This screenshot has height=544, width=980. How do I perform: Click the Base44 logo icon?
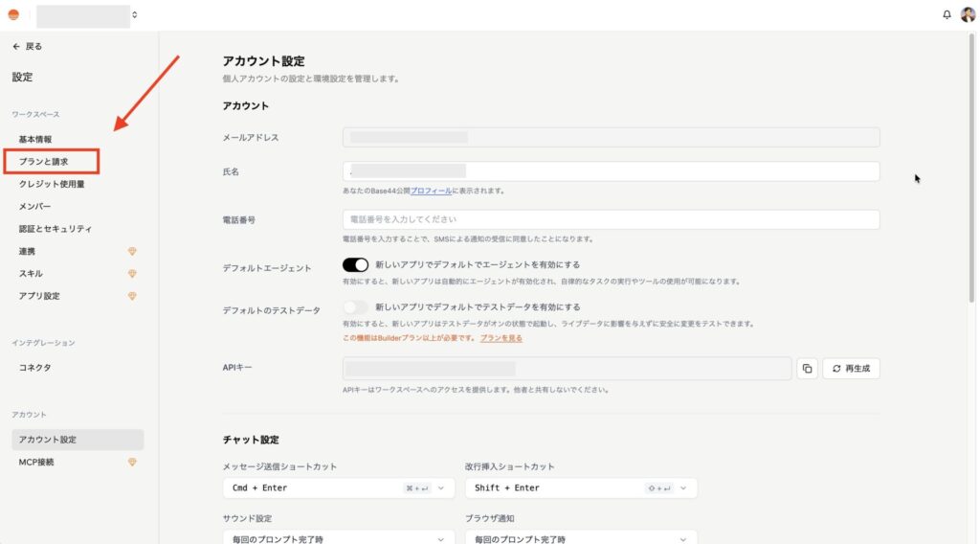click(x=13, y=14)
